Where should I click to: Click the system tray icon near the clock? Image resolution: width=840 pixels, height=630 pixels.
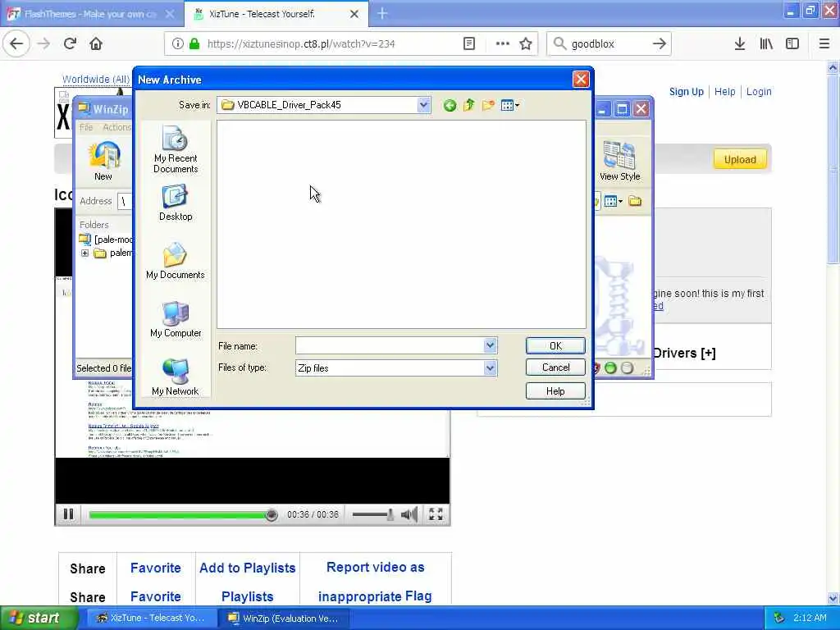point(779,618)
